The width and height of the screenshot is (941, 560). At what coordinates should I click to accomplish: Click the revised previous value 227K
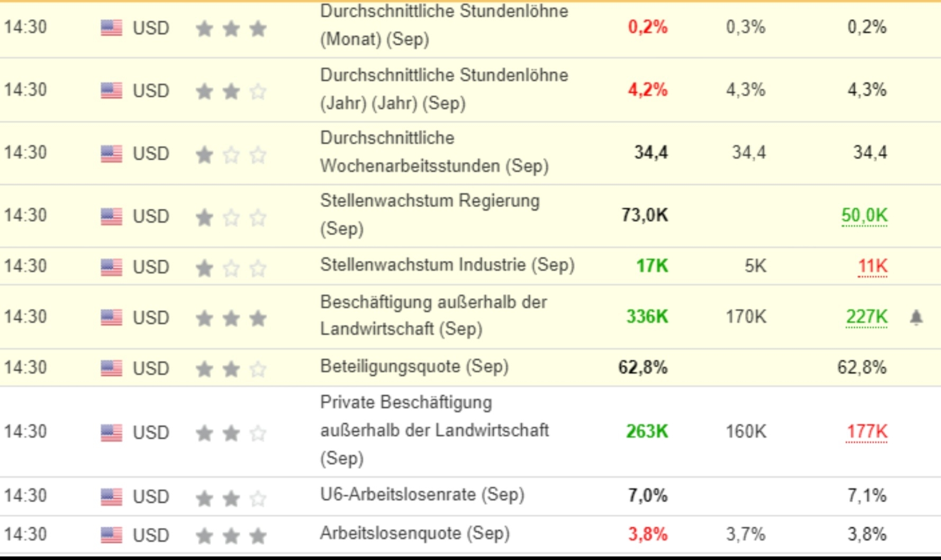coord(866,317)
